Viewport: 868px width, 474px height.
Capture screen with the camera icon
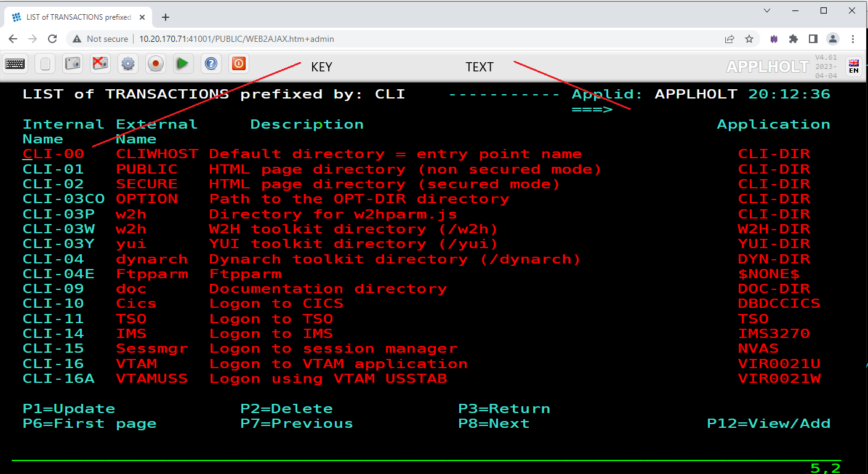pyautogui.click(x=73, y=63)
